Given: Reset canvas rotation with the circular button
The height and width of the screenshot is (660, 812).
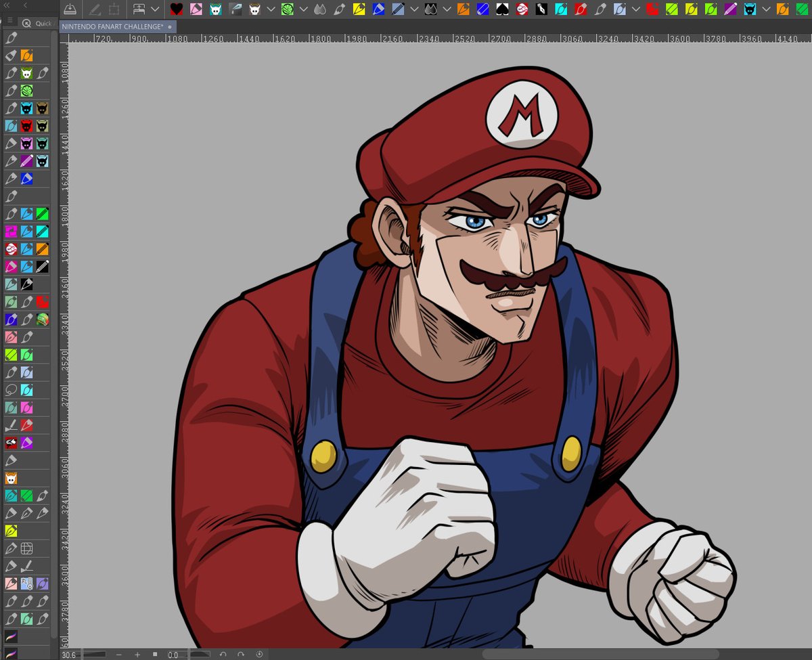Looking at the screenshot, I should 259,655.
